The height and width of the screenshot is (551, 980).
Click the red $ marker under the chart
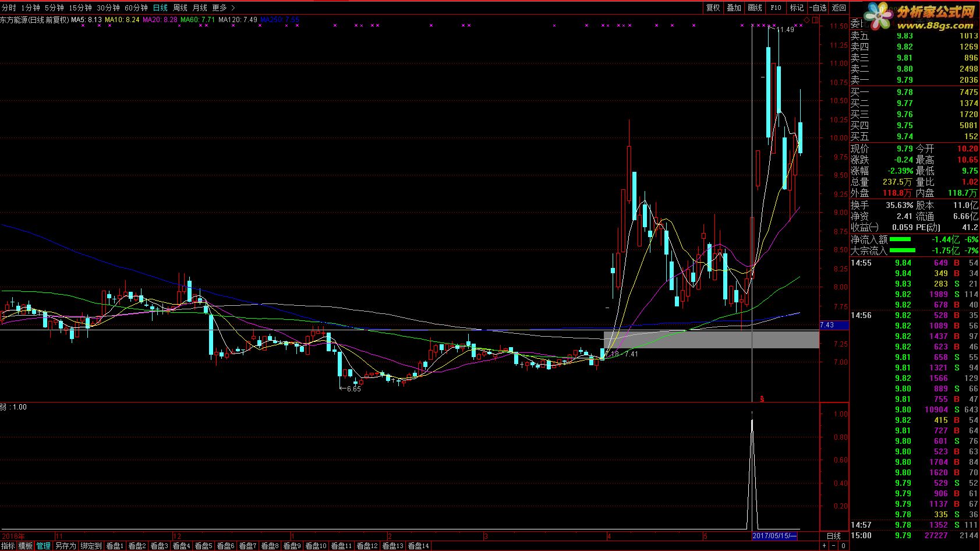click(x=762, y=399)
